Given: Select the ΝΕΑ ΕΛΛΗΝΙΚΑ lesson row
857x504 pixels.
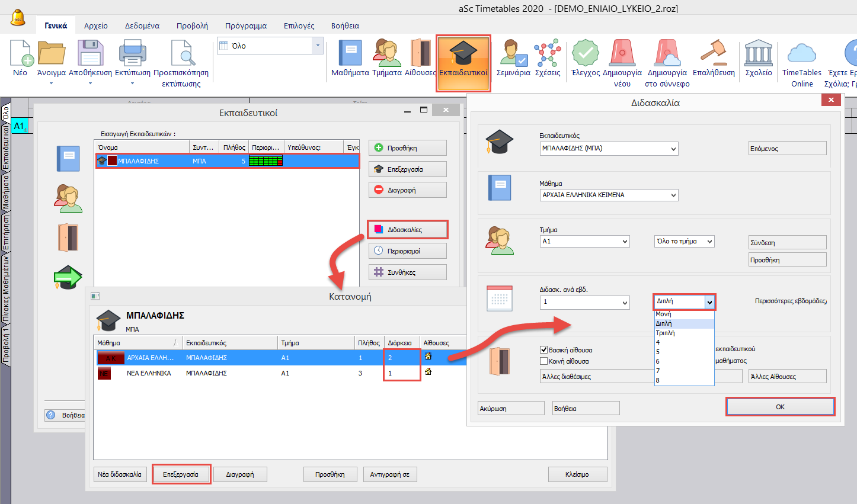Looking at the screenshot, I should tap(148, 373).
